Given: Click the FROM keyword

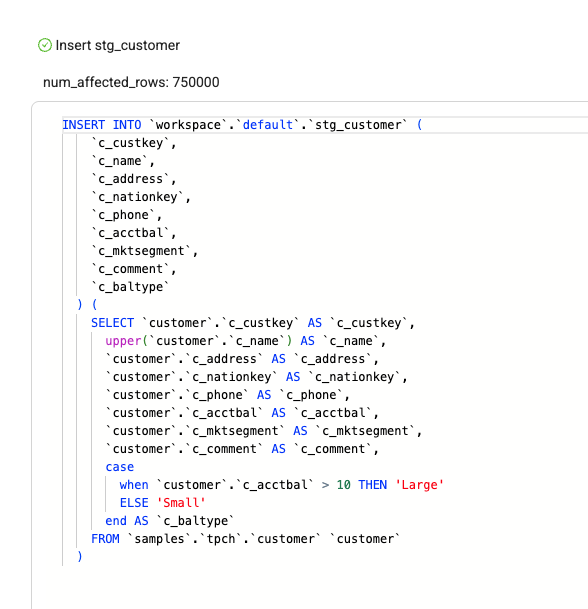Looking at the screenshot, I should pos(105,539).
